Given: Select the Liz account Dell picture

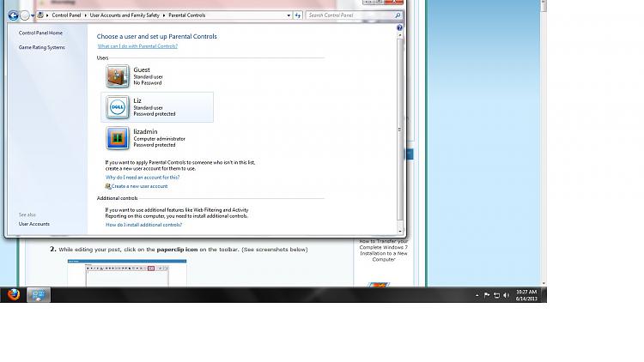Looking at the screenshot, I should tap(117, 107).
